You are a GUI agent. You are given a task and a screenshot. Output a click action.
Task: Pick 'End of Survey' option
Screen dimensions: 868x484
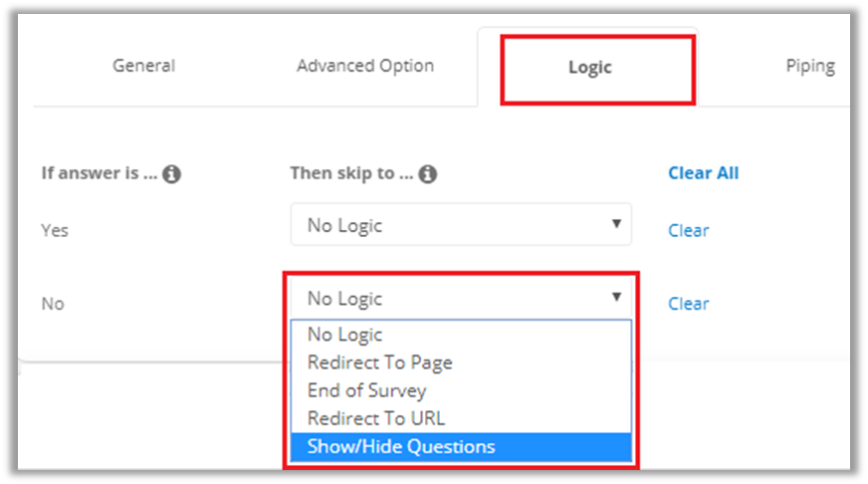366,390
